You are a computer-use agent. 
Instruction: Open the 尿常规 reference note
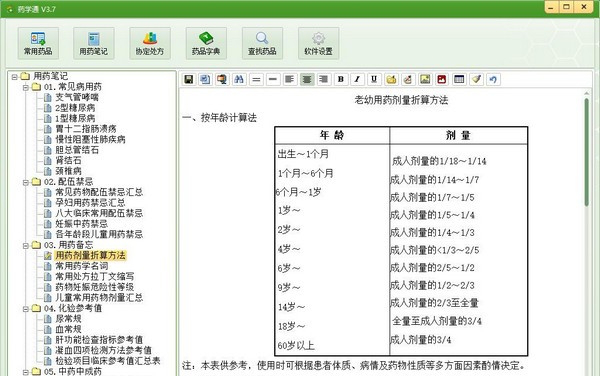tap(68, 319)
